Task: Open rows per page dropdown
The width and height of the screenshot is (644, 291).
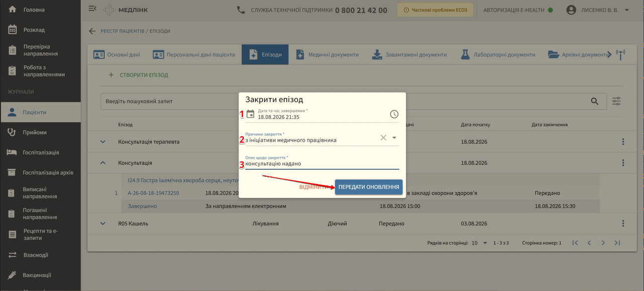Action: click(x=479, y=243)
